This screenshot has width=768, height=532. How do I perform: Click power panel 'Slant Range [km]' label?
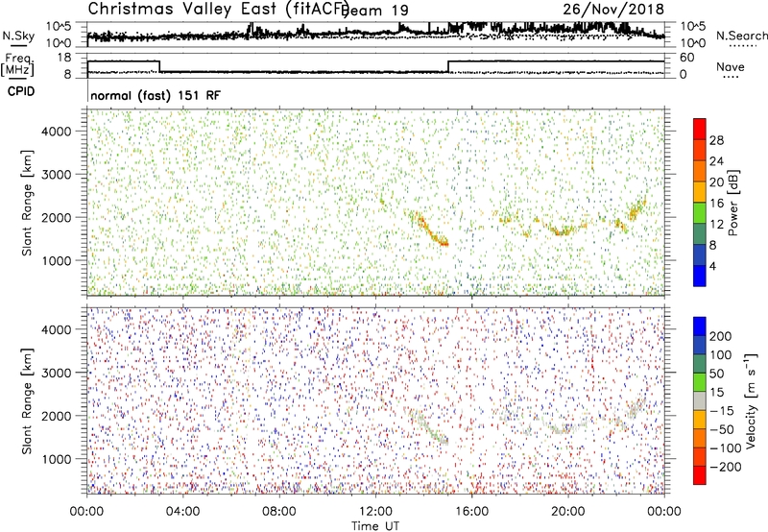point(27,203)
